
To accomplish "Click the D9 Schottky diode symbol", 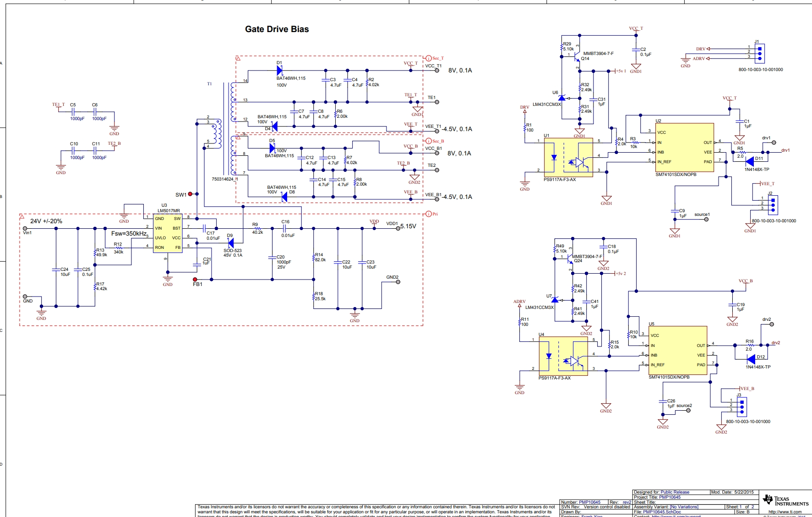I will point(231,242).
